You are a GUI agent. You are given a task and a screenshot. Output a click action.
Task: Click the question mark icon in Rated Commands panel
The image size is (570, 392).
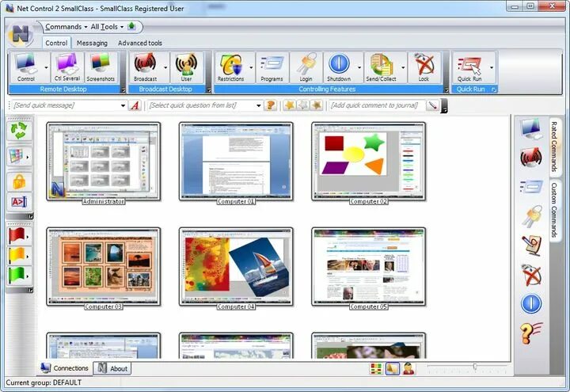(x=531, y=333)
